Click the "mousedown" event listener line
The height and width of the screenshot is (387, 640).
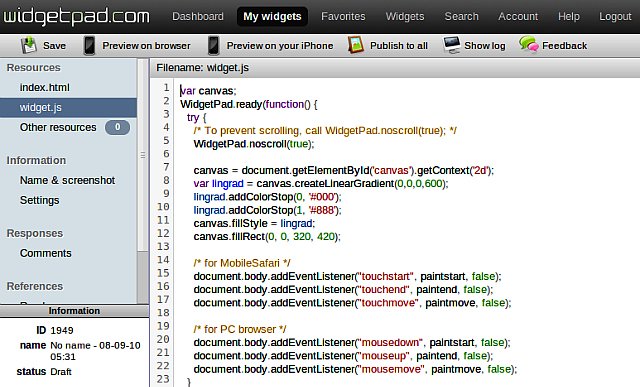point(352,342)
